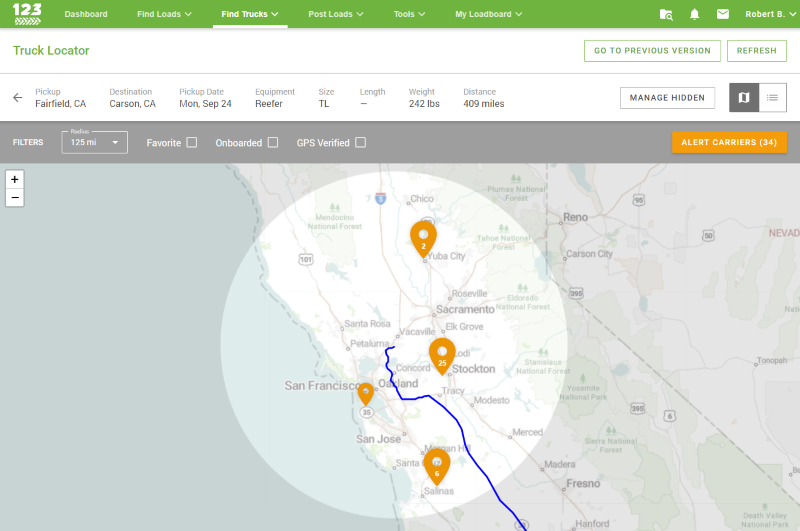Go back using the left arrow

point(18,97)
